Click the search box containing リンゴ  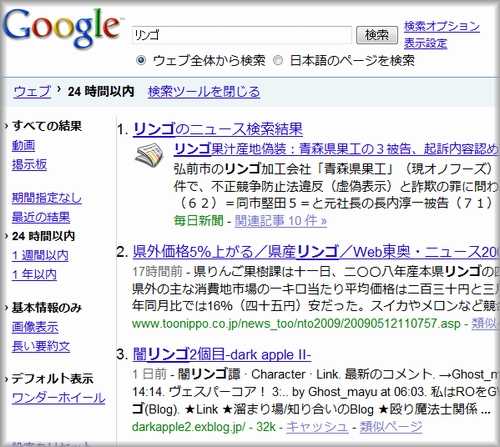[x=242, y=35]
